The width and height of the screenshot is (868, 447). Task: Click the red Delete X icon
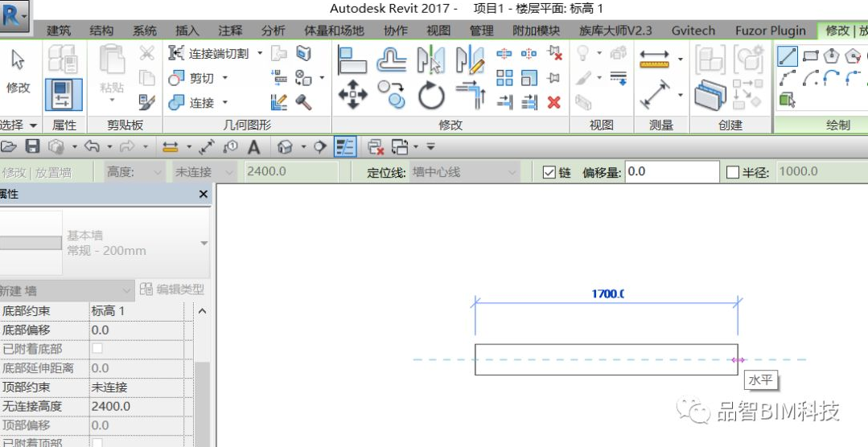tap(553, 102)
